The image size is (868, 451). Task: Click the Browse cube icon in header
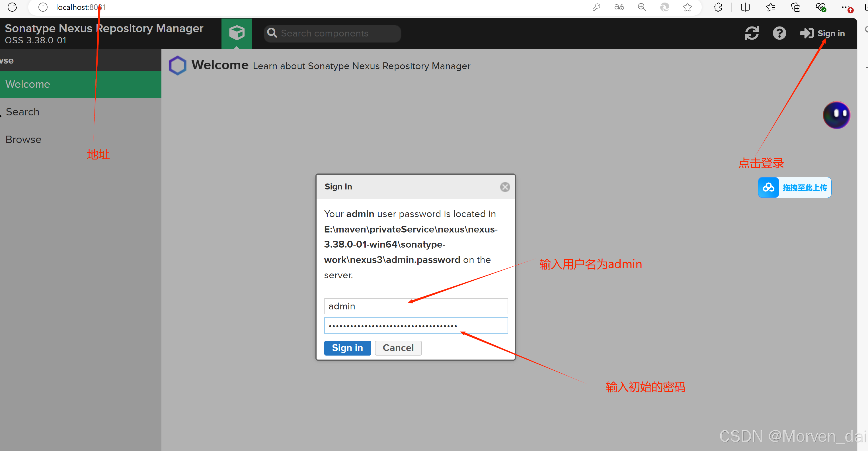pyautogui.click(x=237, y=33)
